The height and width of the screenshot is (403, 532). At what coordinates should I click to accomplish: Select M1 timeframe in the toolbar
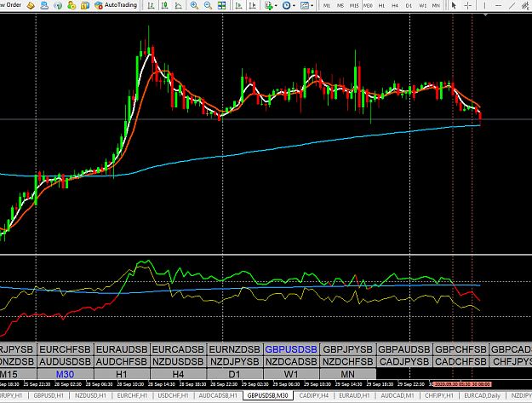[327, 5]
